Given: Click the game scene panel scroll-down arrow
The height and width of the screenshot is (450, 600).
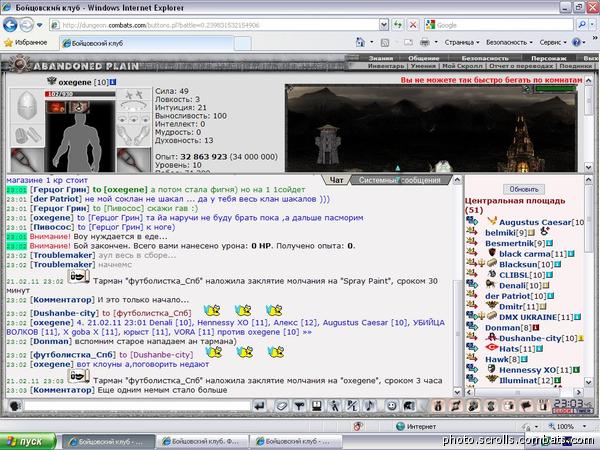Looking at the screenshot, I should (x=589, y=167).
